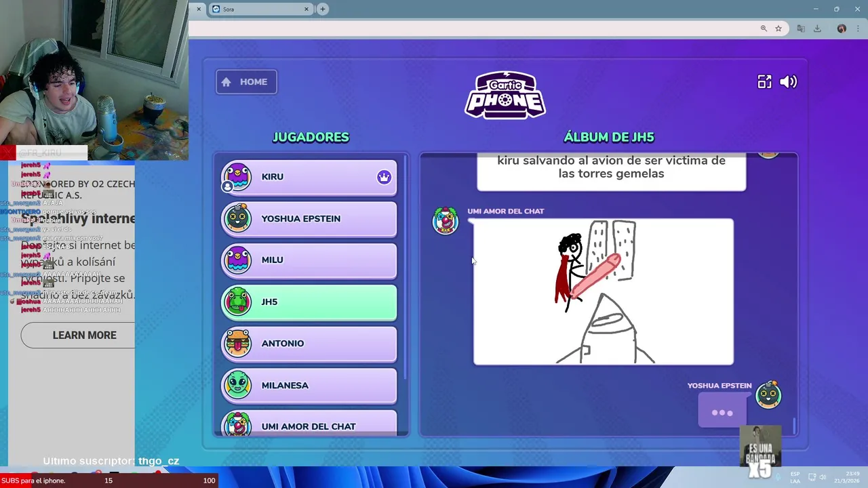Click JH5's green zombie avatar

tap(237, 302)
